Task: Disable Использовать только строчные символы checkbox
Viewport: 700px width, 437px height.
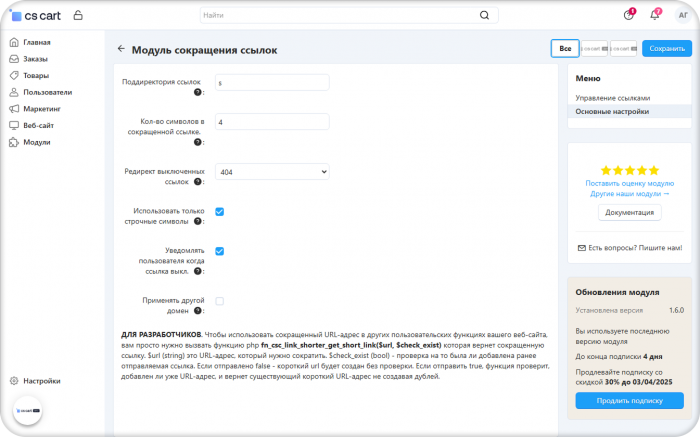Action: coord(220,212)
